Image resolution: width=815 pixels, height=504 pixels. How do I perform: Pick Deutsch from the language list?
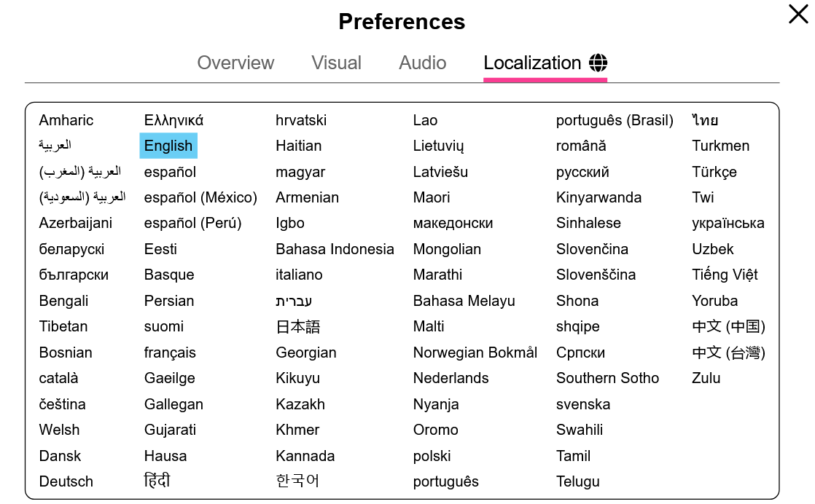66,481
